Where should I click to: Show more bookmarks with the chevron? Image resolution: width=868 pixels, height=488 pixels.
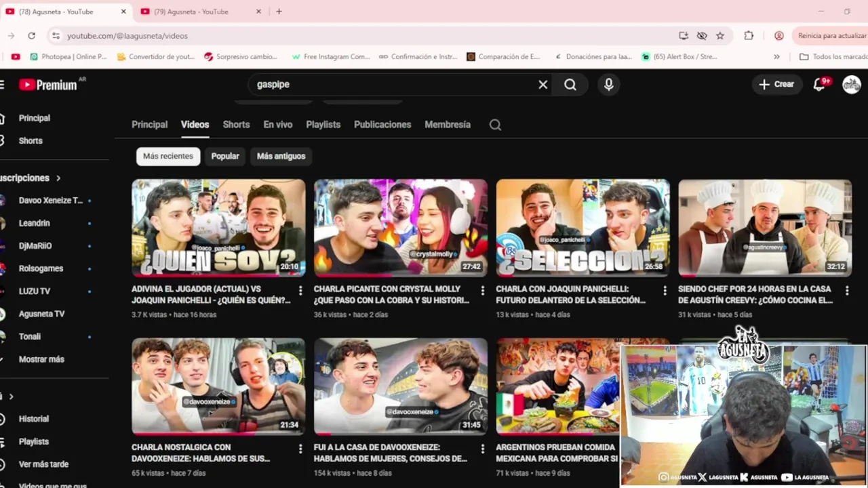point(776,57)
